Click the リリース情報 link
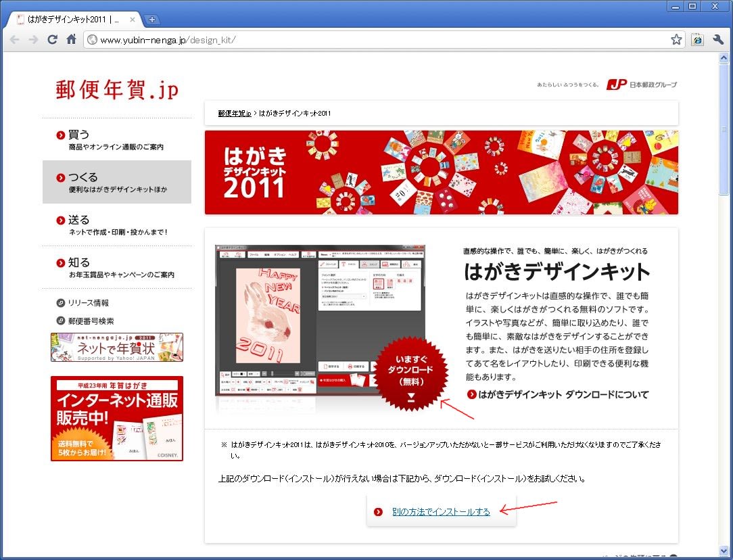733x560 pixels. [88, 303]
